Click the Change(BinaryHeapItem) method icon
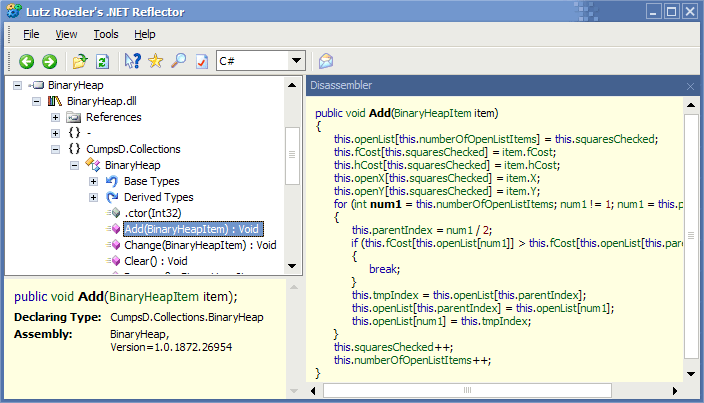704x403 pixels. click(114, 245)
